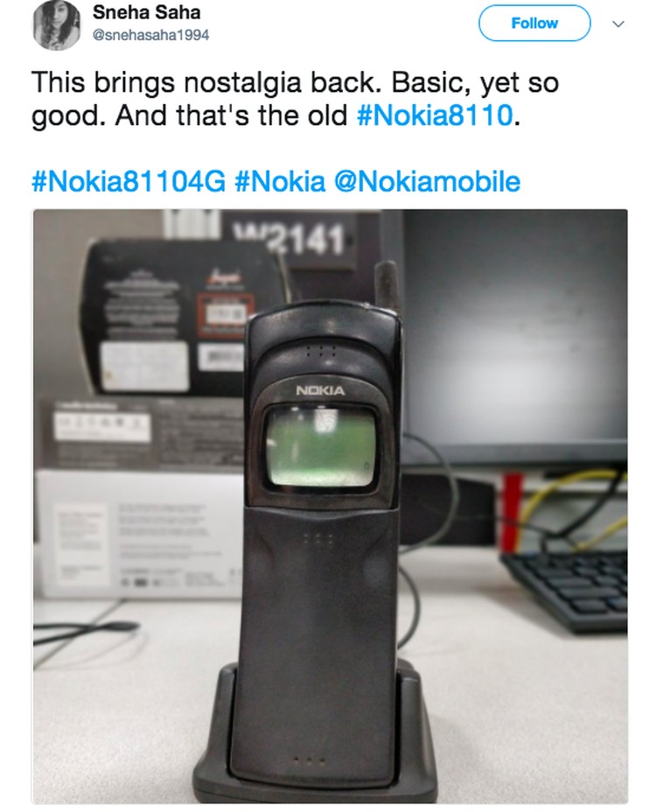The image size is (656, 812).
Task: Open the attached Nokia phone photo
Action: pos(331,507)
